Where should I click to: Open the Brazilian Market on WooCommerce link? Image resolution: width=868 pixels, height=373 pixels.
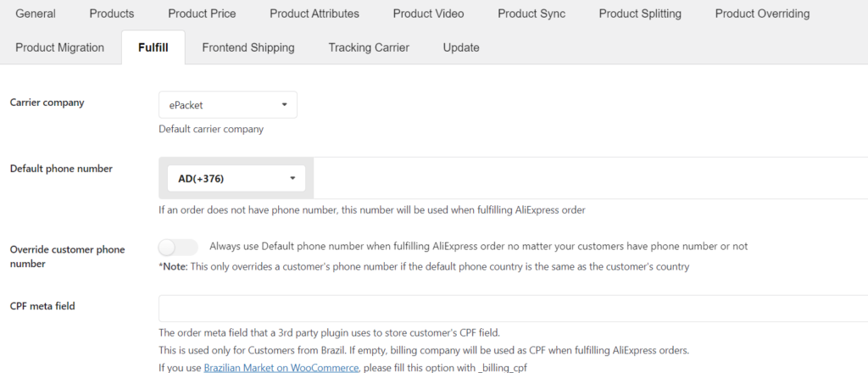[281, 367]
